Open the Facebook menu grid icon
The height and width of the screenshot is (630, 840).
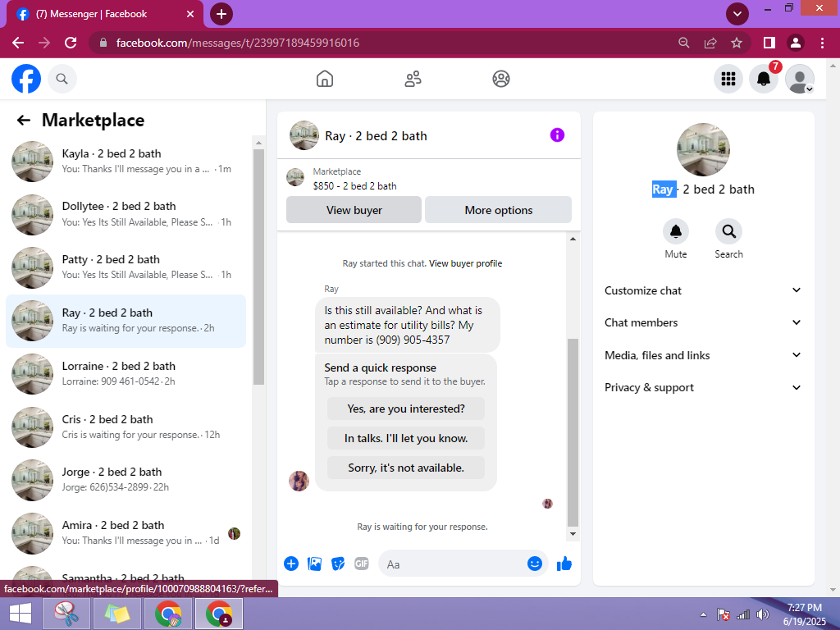point(728,79)
